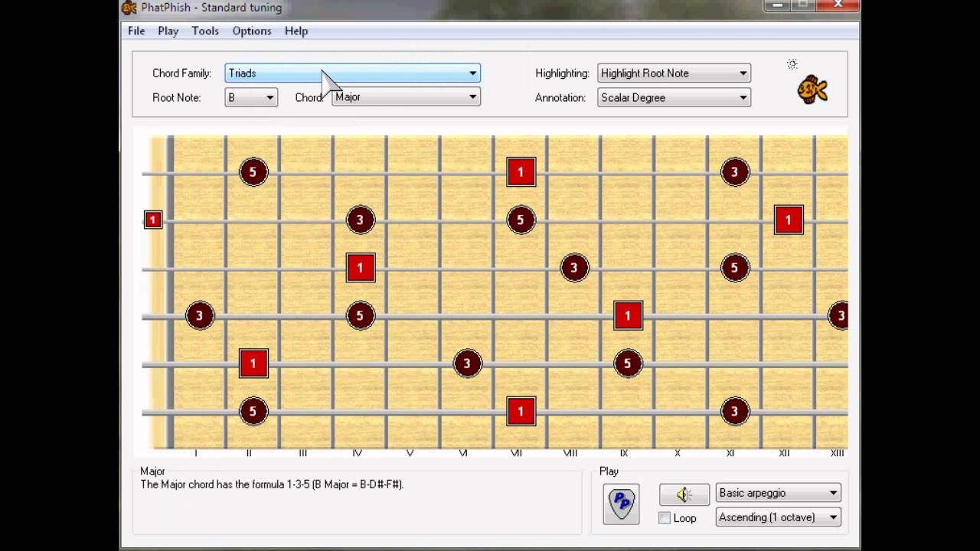Select the 5 marker at fret XI on third string
The width and height of the screenshot is (980, 551).
tap(734, 268)
